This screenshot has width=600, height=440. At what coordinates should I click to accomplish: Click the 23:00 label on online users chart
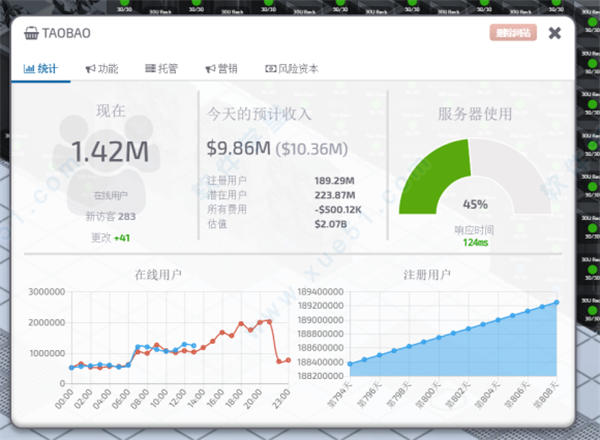click(281, 399)
